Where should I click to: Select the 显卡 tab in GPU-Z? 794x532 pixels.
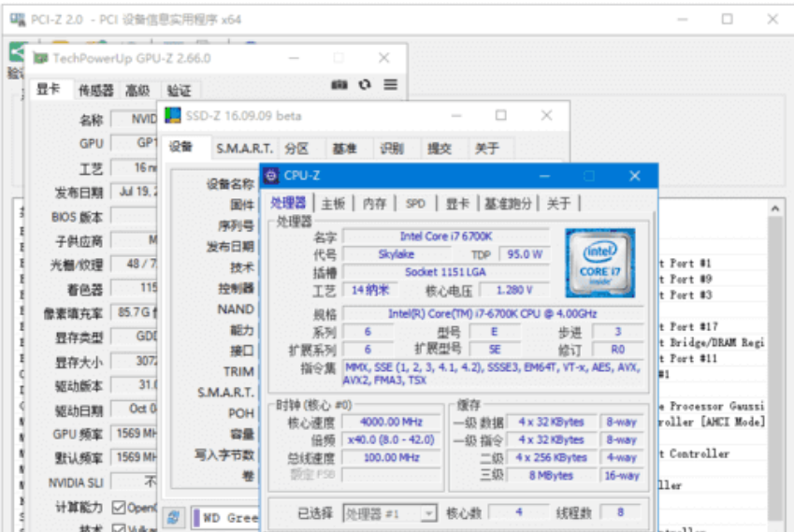(49, 89)
